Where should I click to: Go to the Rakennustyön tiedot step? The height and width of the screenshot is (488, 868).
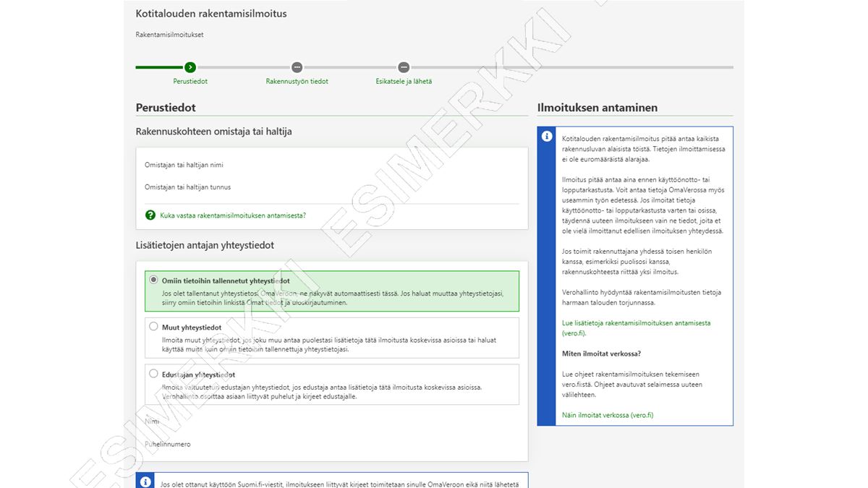point(297,82)
